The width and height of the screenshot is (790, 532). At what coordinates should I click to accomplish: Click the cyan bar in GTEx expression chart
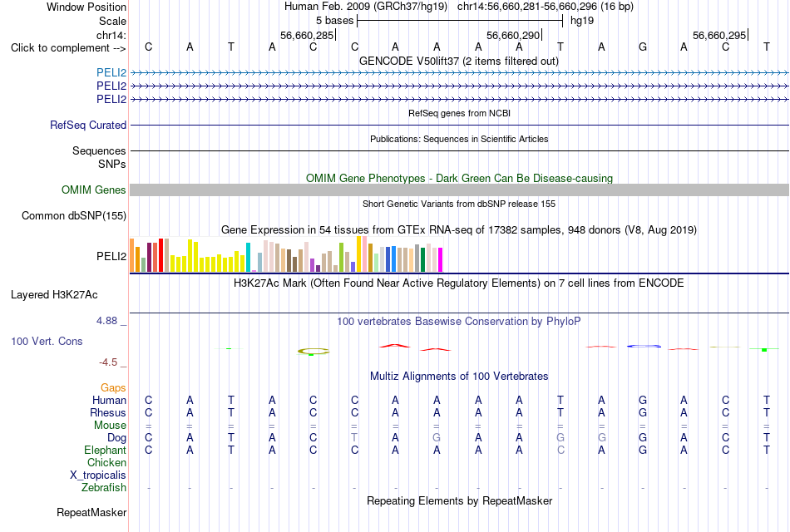coord(248,258)
